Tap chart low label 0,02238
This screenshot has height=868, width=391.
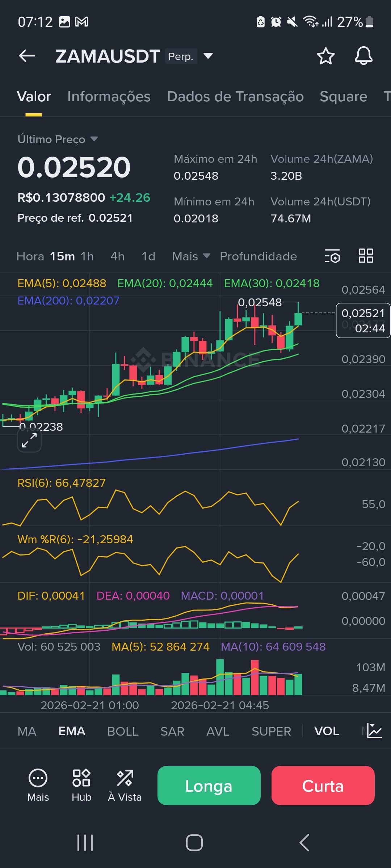tap(41, 427)
